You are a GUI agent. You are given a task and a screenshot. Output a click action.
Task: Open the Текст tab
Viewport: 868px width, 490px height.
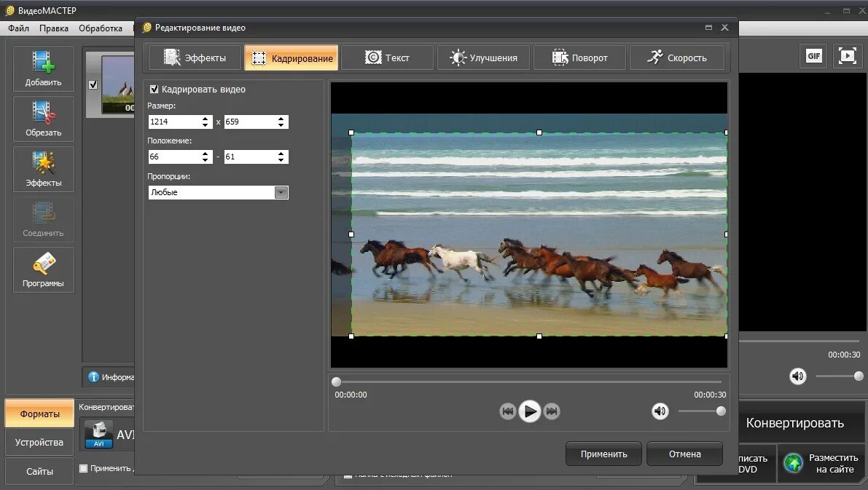click(x=387, y=58)
